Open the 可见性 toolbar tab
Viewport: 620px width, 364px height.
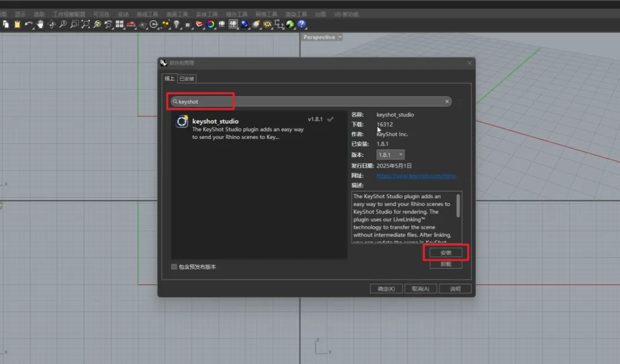click(x=101, y=14)
